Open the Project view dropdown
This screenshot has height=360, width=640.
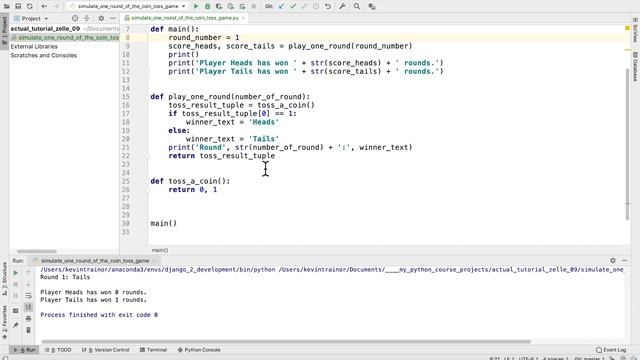(31, 18)
